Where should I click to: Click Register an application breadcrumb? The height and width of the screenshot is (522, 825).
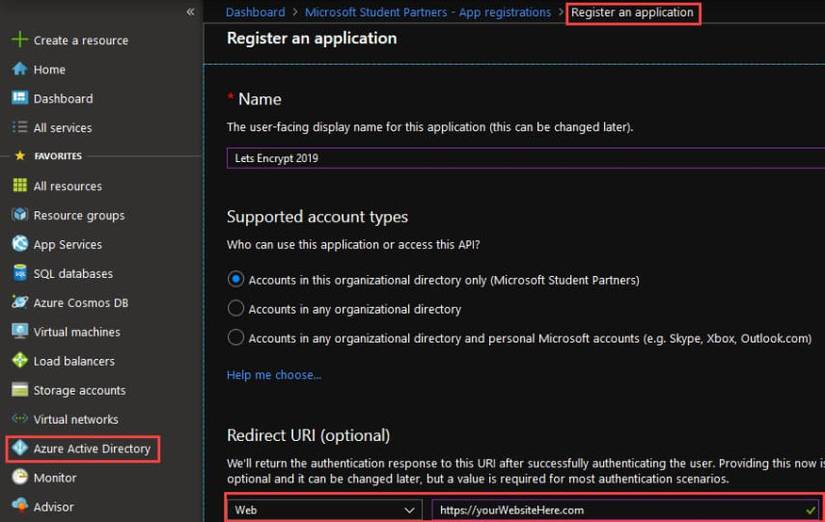632,12
